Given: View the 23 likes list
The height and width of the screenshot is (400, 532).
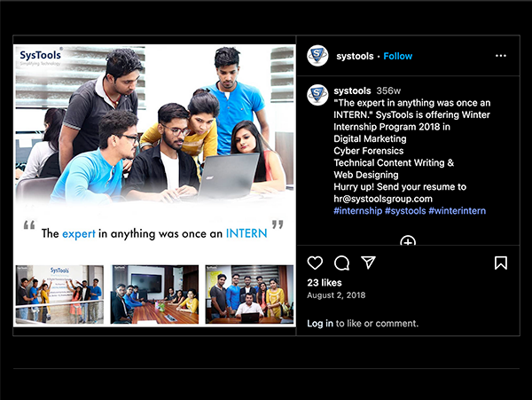Looking at the screenshot, I should (x=325, y=283).
